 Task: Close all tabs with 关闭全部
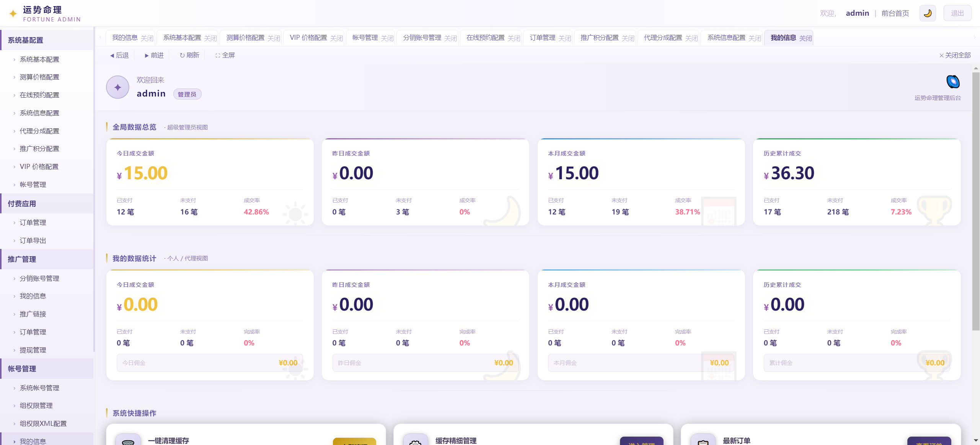[x=955, y=55]
